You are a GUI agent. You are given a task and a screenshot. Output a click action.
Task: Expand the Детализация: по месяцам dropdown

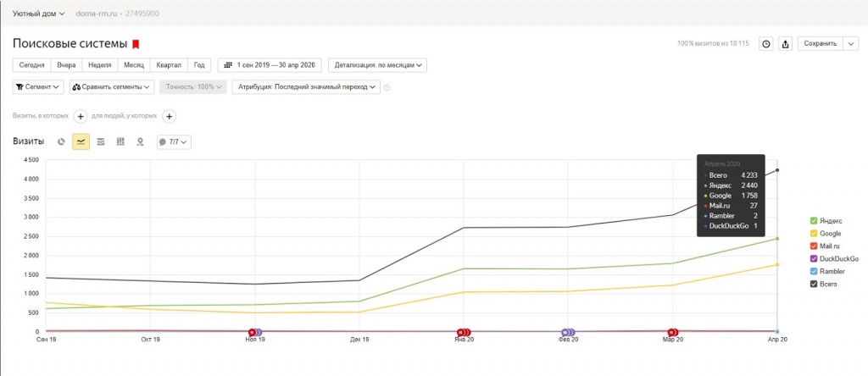[x=377, y=64]
